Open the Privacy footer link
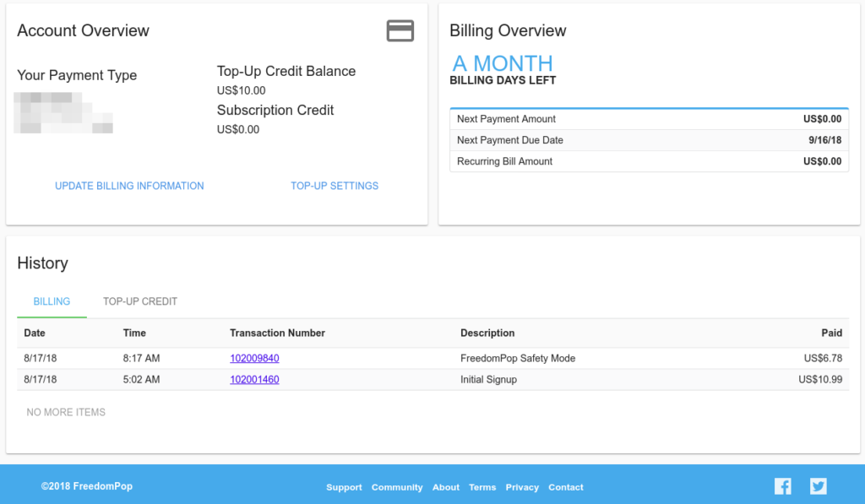 [x=522, y=487]
